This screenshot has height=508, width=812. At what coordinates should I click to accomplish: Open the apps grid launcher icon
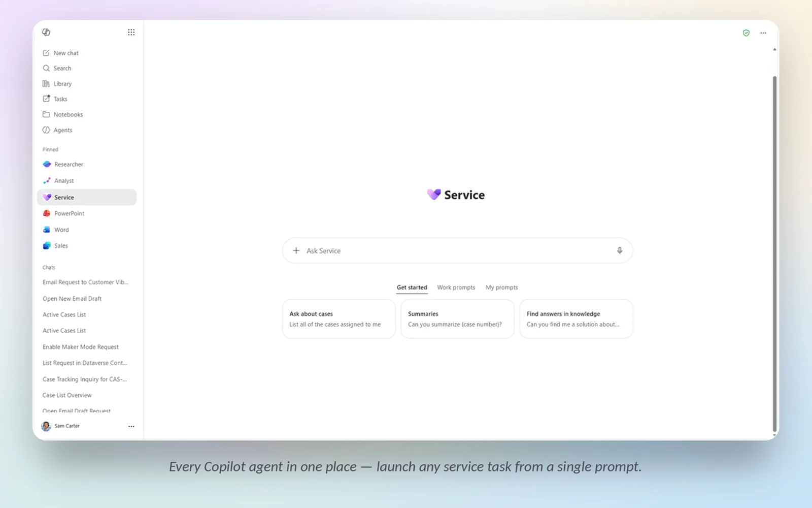(131, 32)
